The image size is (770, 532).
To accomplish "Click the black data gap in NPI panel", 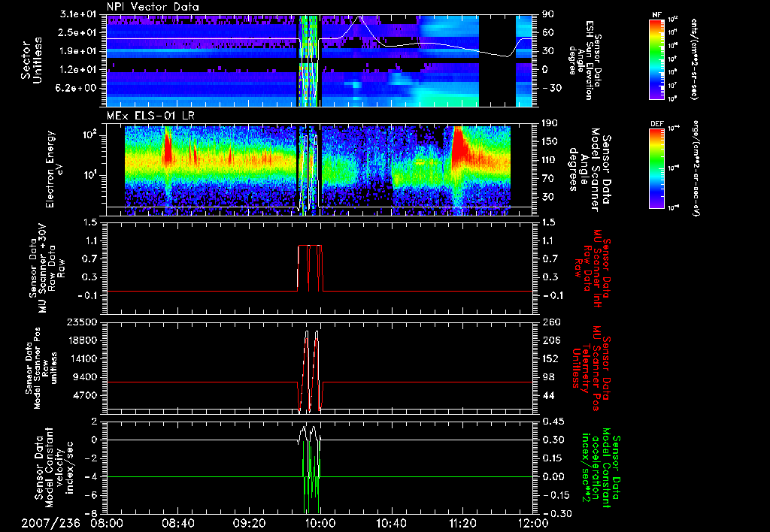I will [x=497, y=60].
